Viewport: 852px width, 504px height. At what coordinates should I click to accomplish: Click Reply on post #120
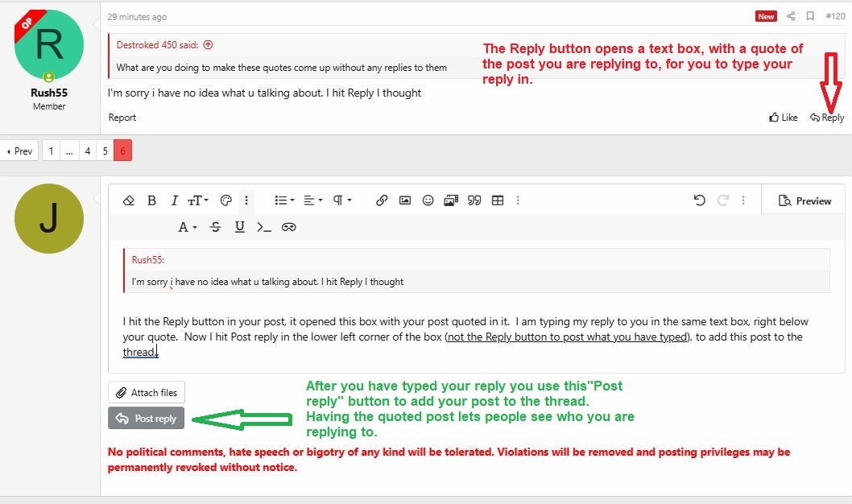[x=827, y=118]
